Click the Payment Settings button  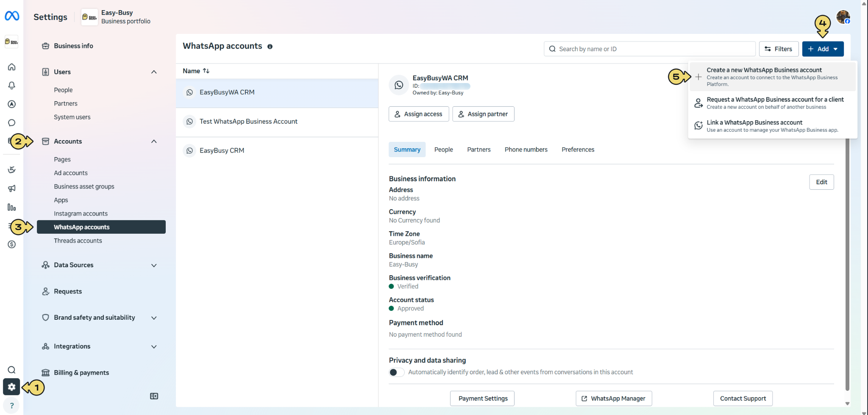click(482, 398)
